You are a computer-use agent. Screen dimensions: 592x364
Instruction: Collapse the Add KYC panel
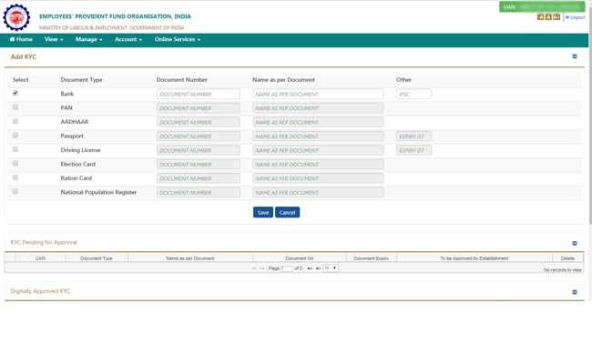point(574,56)
